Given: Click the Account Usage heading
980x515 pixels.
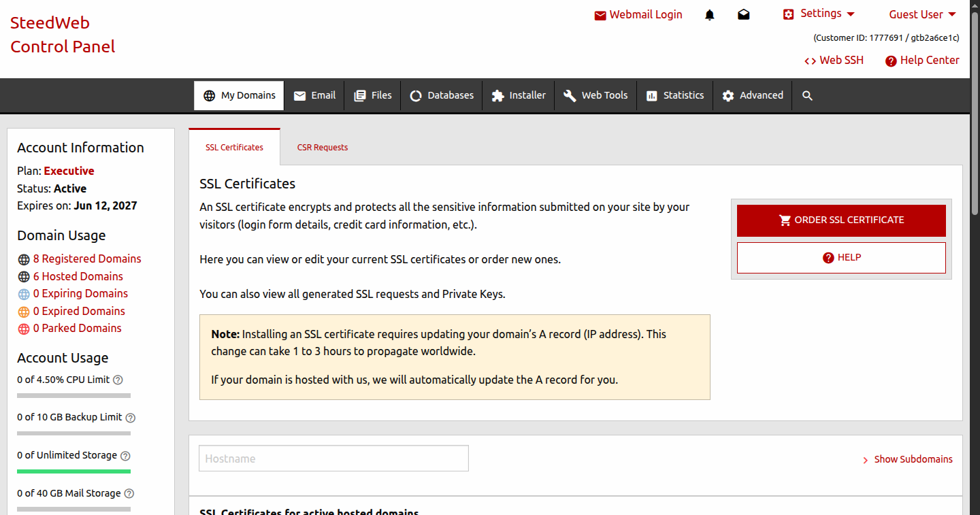Looking at the screenshot, I should click(x=63, y=358).
